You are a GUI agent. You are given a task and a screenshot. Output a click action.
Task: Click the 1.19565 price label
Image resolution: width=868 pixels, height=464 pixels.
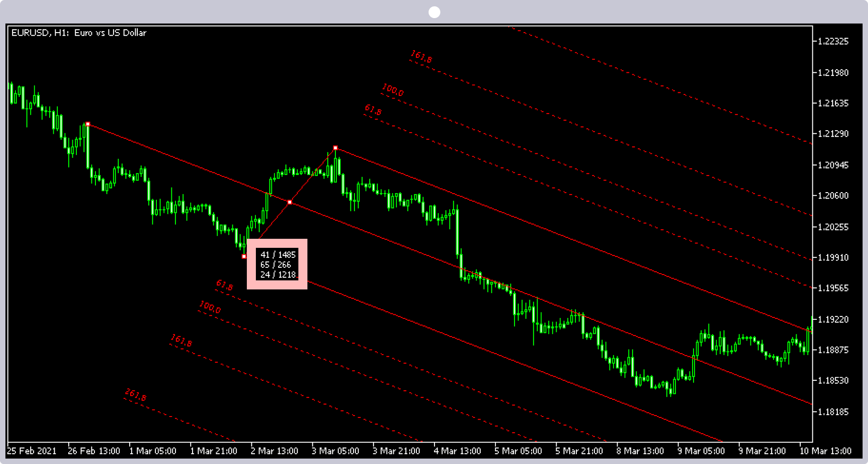click(x=833, y=288)
